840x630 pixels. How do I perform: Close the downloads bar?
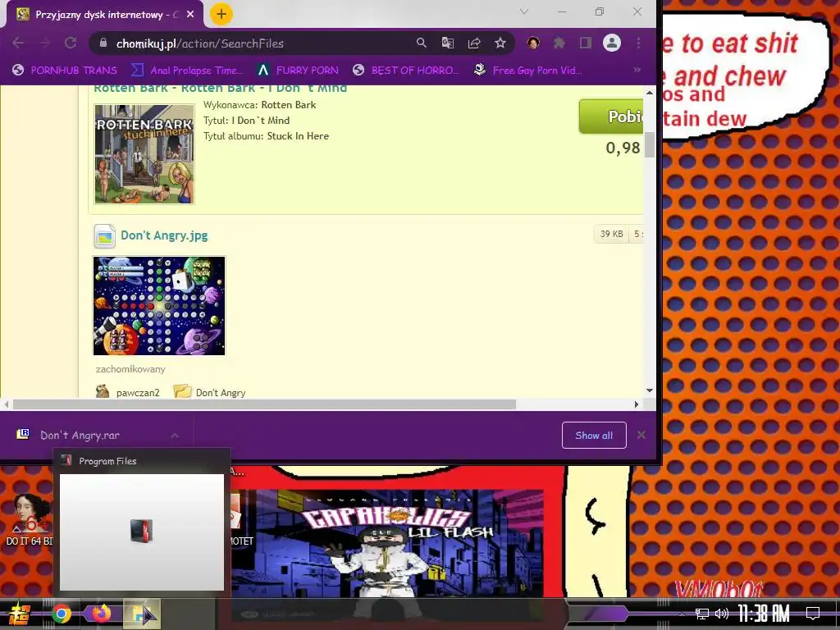pyautogui.click(x=641, y=435)
